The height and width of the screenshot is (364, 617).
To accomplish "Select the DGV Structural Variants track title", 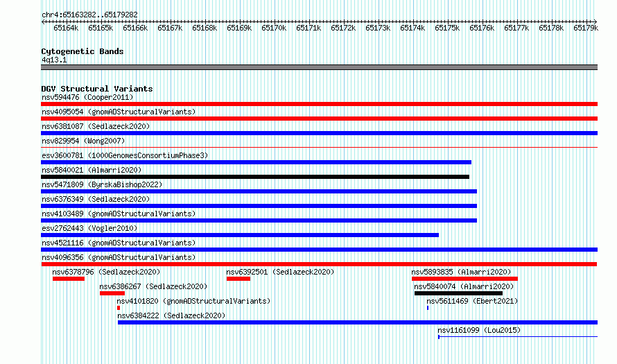I will pyautogui.click(x=97, y=89).
